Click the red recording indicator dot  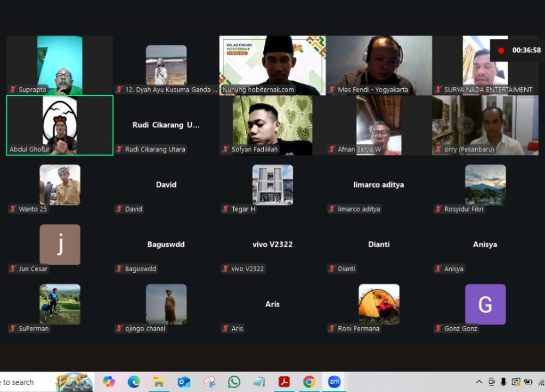[501, 50]
